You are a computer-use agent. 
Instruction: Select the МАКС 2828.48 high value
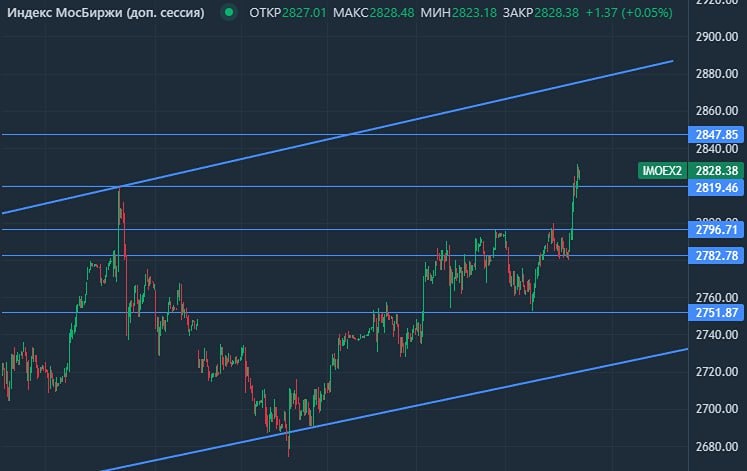[374, 12]
